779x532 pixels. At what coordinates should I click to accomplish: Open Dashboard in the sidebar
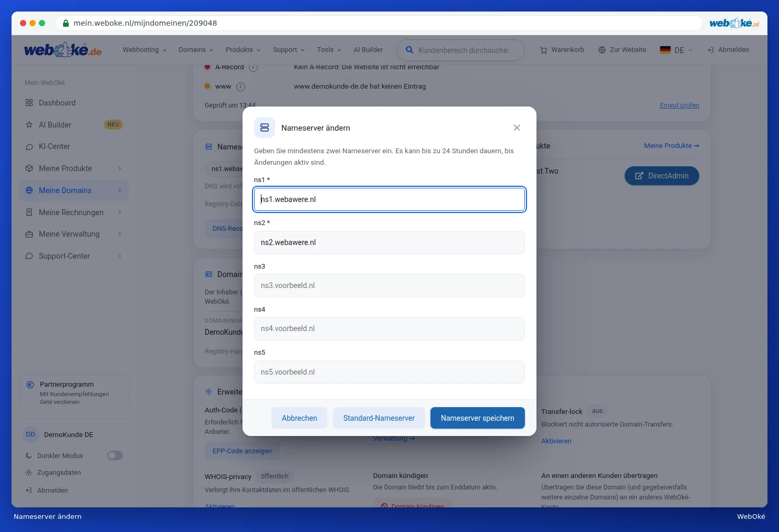73,103
